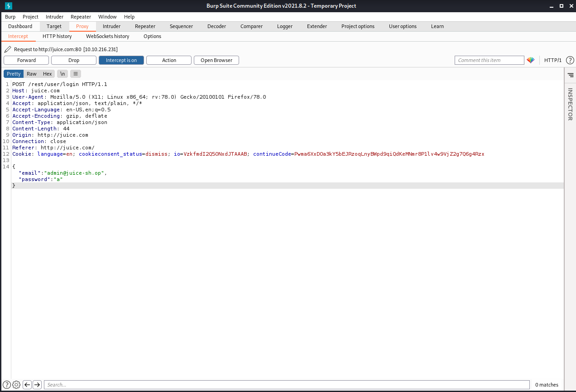Click the search help question mark icon
Viewport: 576px width, 392px height.
pos(6,385)
